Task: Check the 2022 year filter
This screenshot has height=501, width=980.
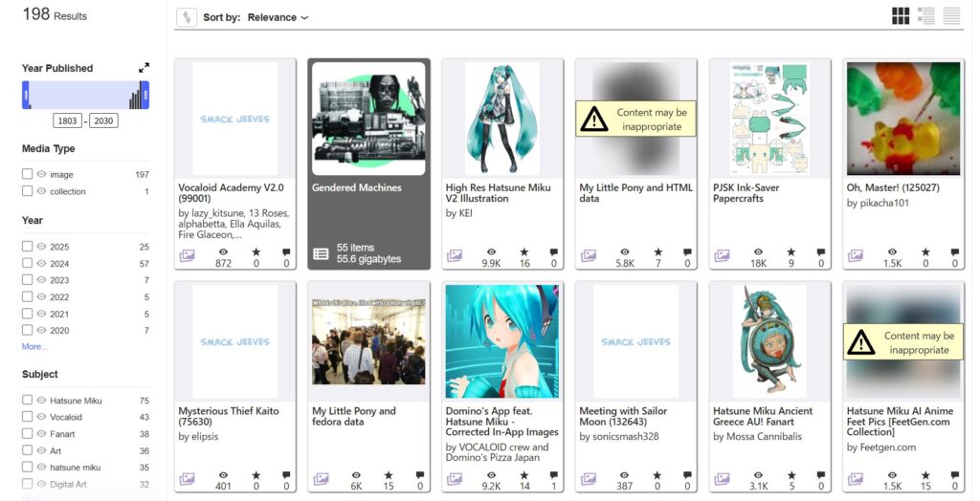Action: coord(27,296)
